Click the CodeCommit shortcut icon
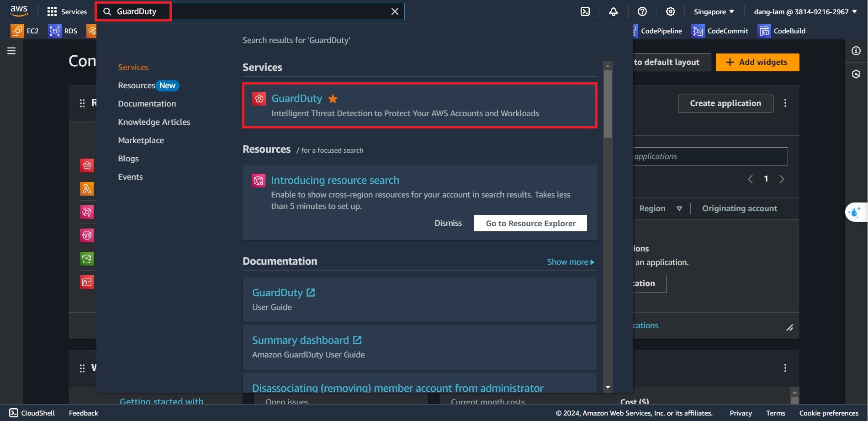Screen dimensions: 868x421 (x=698, y=31)
